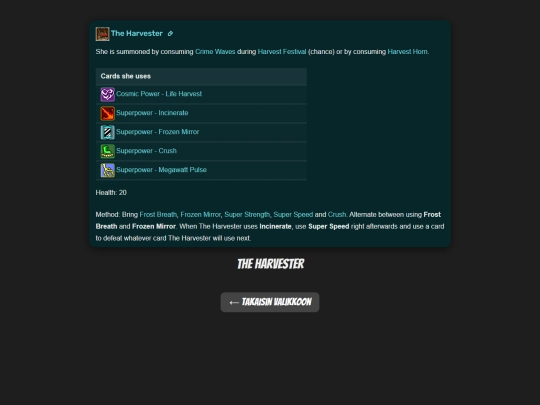540x405 pixels.
Task: Click the link icon beside The Harvester title
Action: coord(170,34)
